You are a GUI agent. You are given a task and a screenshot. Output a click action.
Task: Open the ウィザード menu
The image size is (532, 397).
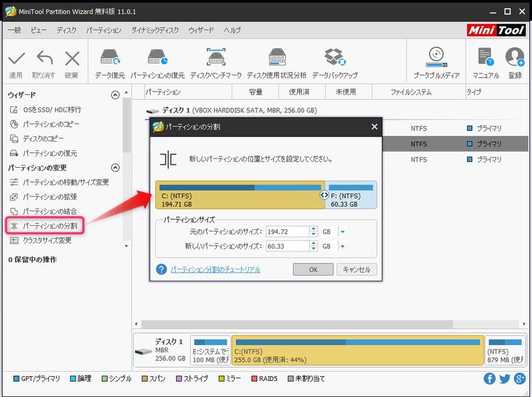pos(201,30)
